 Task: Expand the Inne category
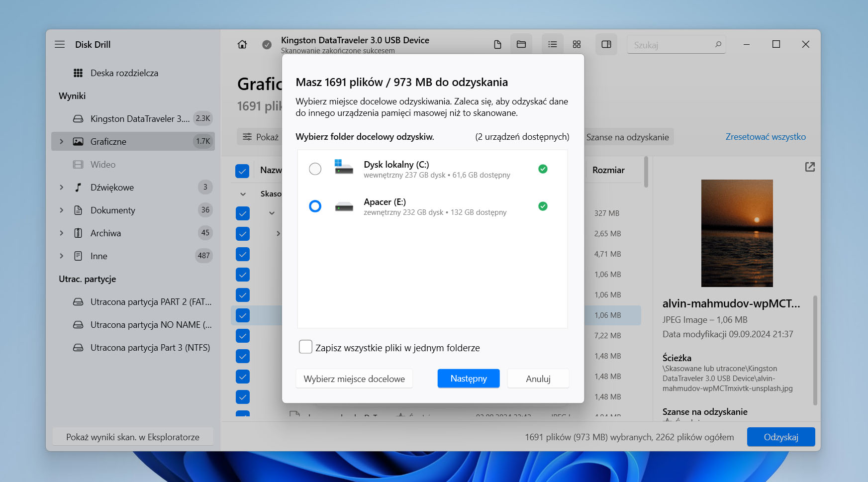click(62, 256)
